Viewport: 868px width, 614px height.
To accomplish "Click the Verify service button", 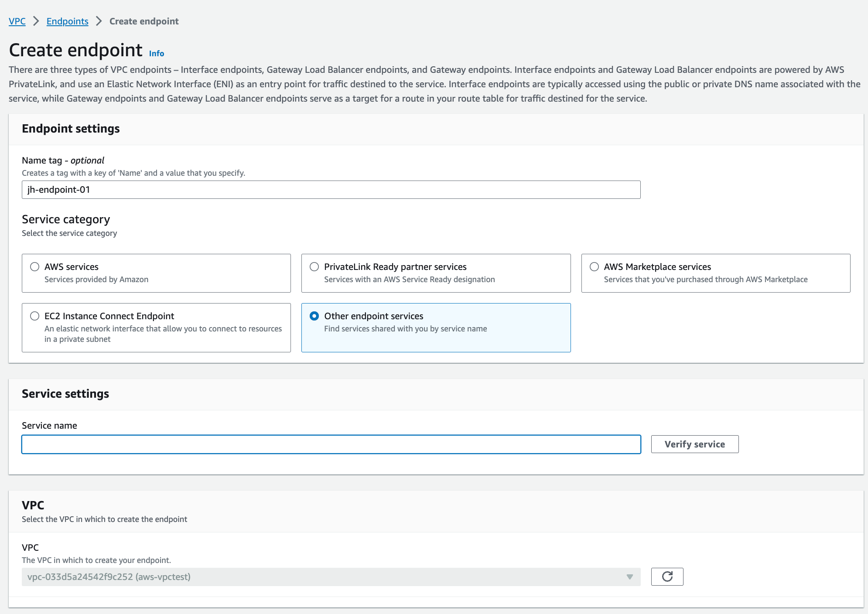I will [x=694, y=444].
